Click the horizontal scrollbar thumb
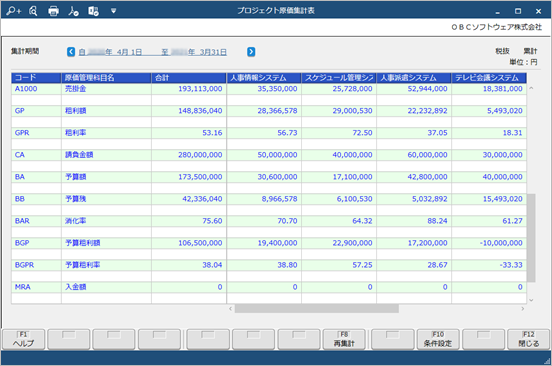 (x=317, y=309)
